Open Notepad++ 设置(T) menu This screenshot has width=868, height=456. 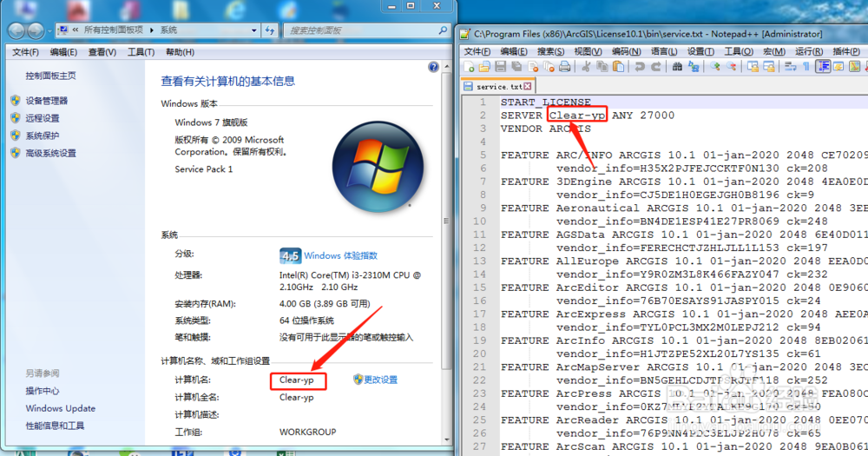[700, 51]
